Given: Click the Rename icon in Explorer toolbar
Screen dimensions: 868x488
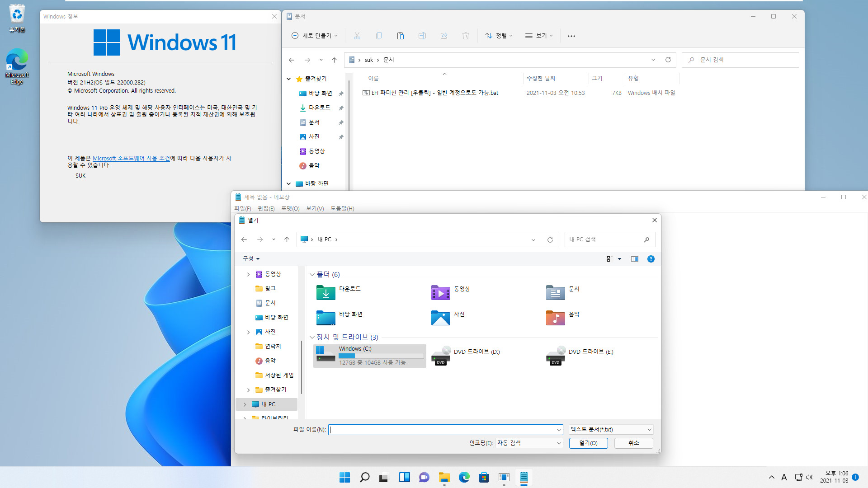Looking at the screenshot, I should tap(422, 36).
